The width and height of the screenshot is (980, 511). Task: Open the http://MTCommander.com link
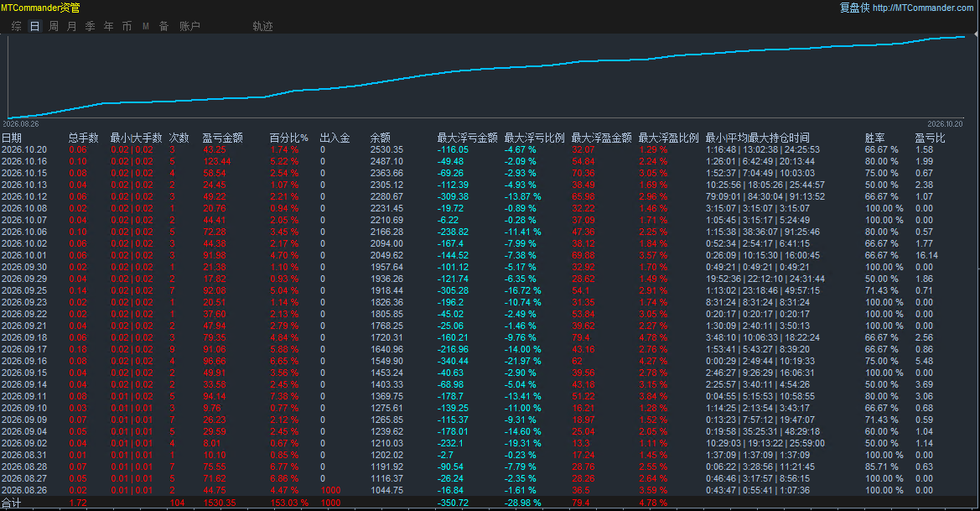(922, 8)
